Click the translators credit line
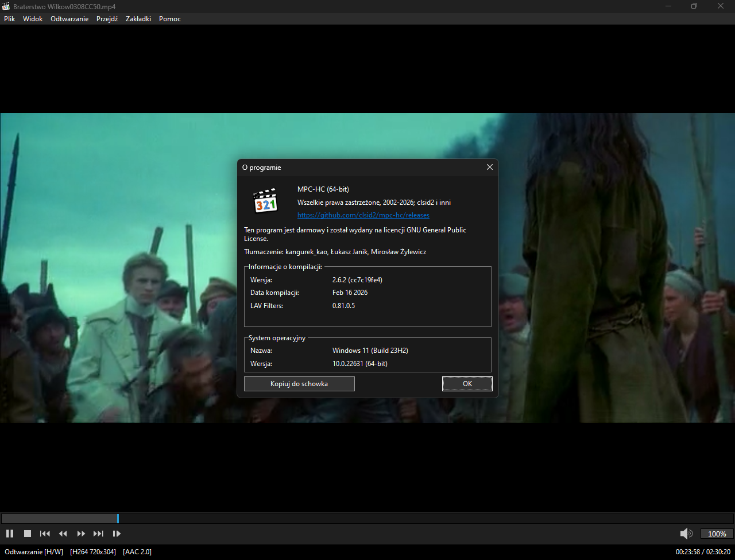The image size is (735, 560). [335, 252]
